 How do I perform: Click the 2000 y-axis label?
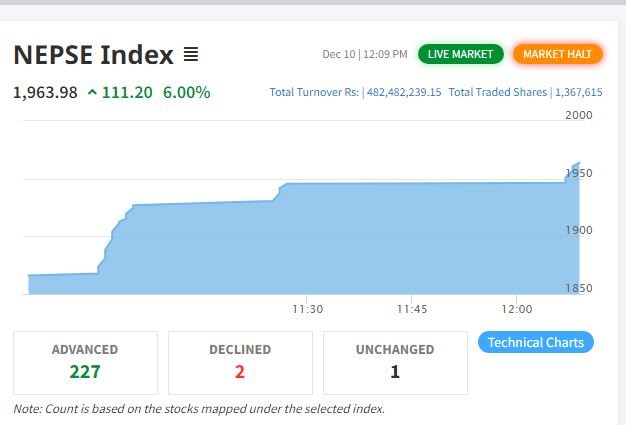click(x=579, y=115)
